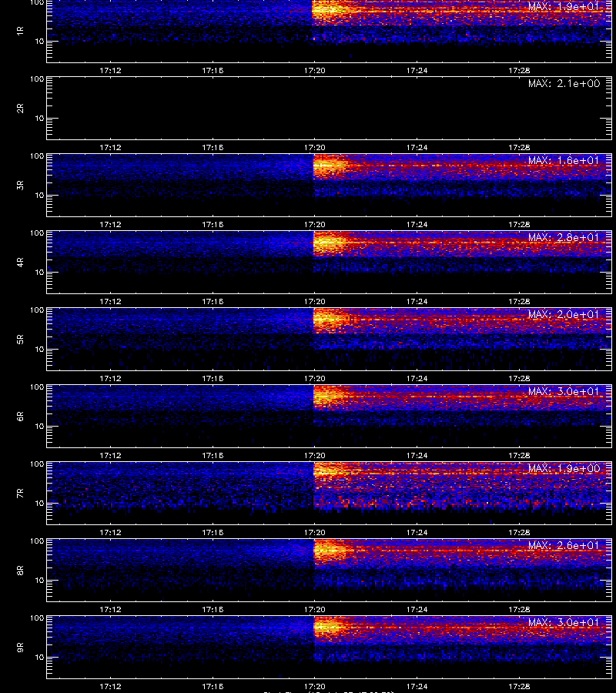Click the 9R panel axis label
Screen dimensions: 616x693
(20, 647)
